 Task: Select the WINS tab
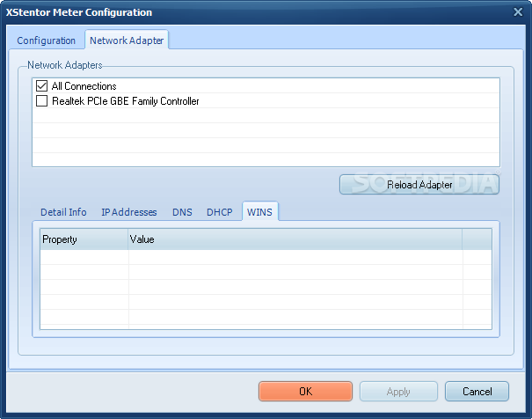tap(260, 212)
